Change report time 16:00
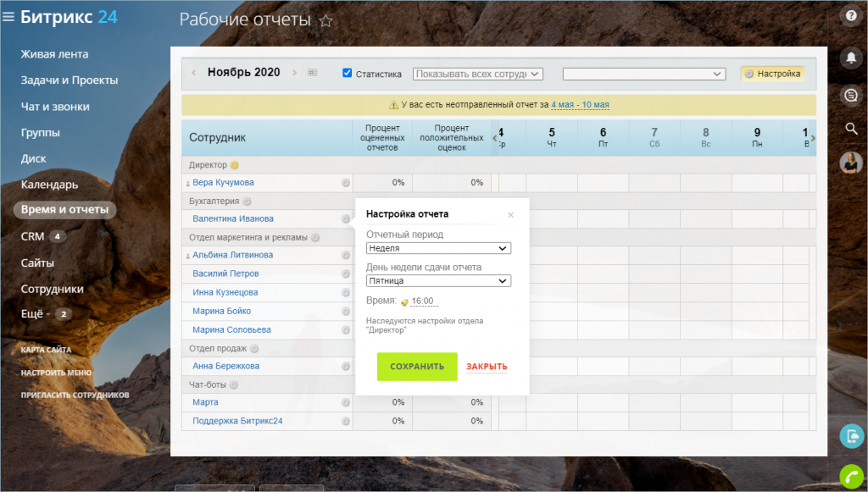868x492 pixels. click(x=424, y=301)
